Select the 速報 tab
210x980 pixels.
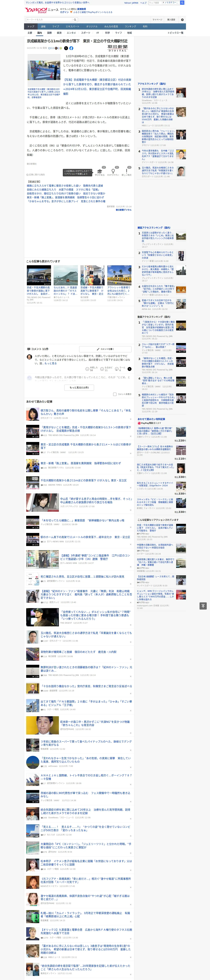pos(43,27)
